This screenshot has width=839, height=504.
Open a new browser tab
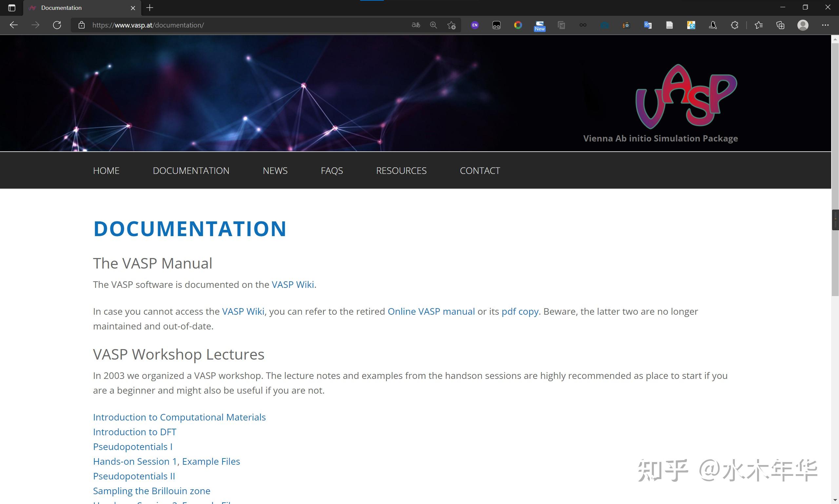click(149, 8)
